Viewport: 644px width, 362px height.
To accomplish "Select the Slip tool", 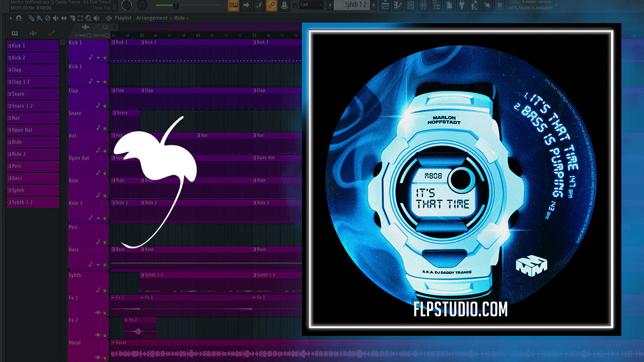I will point(63,18).
